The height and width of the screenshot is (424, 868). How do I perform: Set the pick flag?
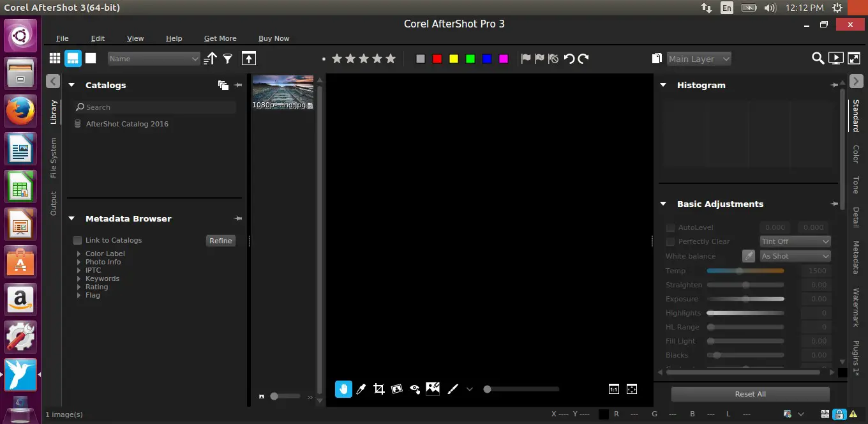click(x=526, y=59)
